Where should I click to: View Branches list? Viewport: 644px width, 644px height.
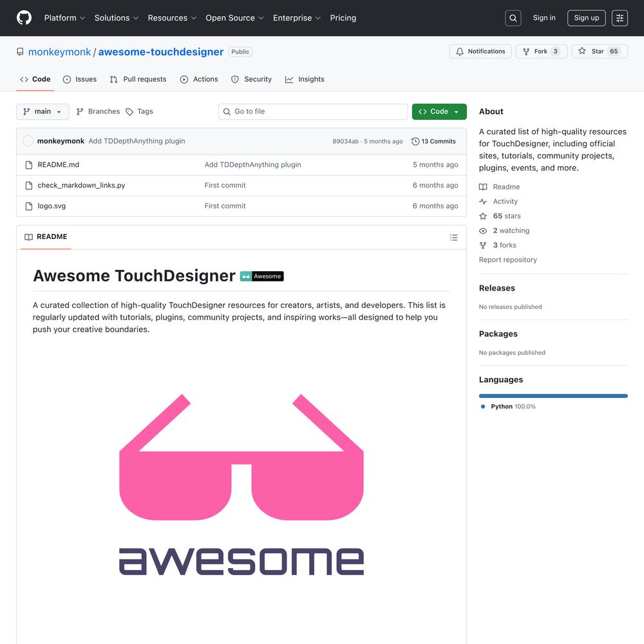click(x=98, y=111)
